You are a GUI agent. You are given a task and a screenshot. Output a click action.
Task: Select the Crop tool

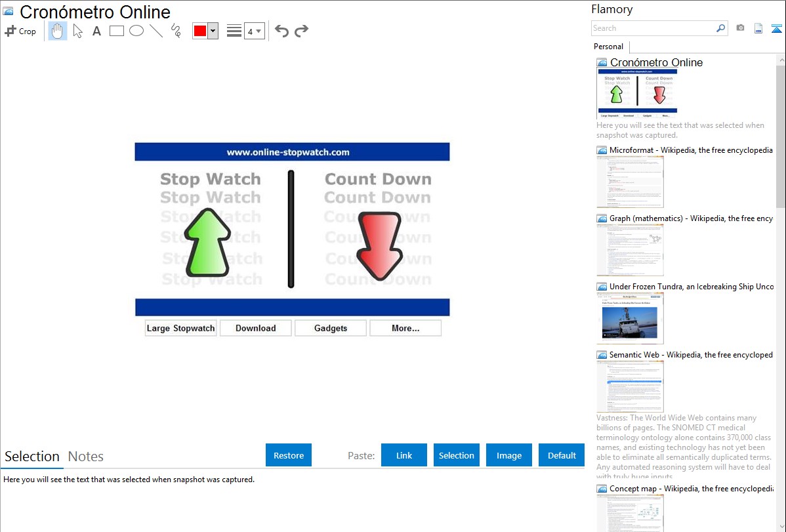click(20, 31)
